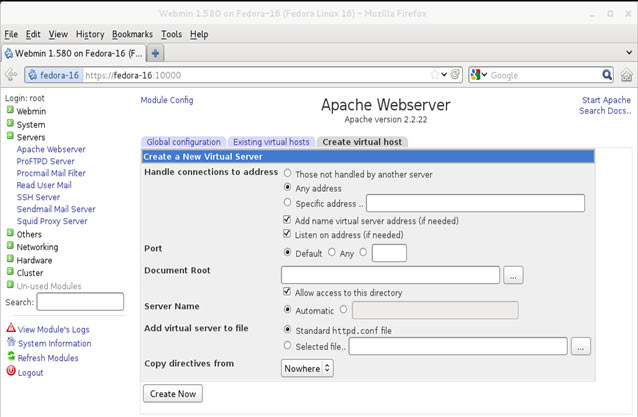
Task: Collapse the Servers category icon
Action: pos(10,136)
